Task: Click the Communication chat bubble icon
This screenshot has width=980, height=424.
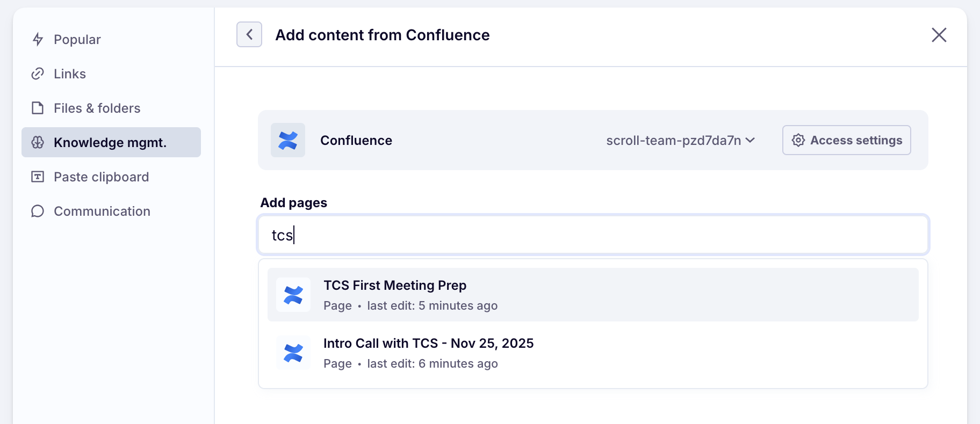Action: click(x=38, y=211)
